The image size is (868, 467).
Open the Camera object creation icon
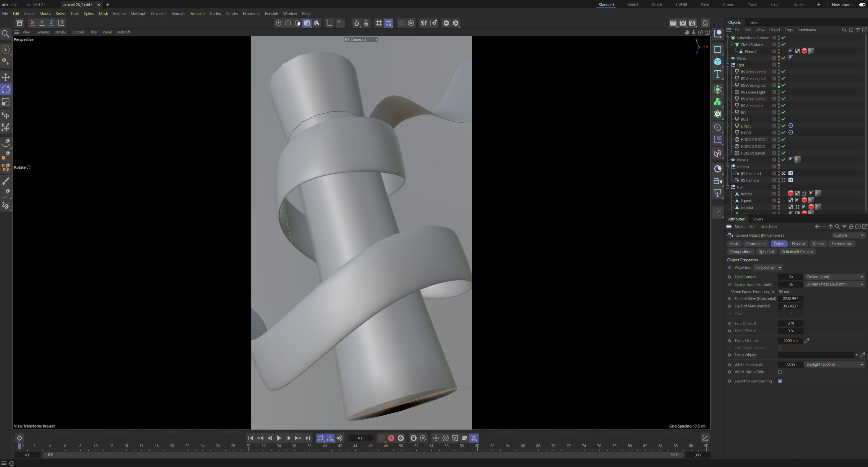tap(718, 181)
